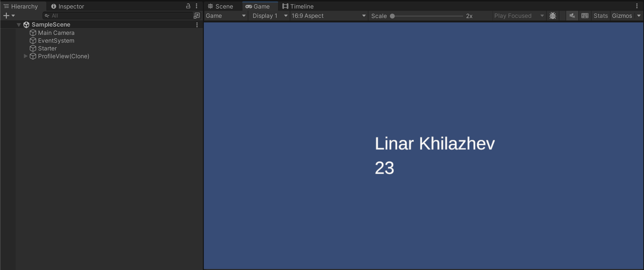644x270 pixels.
Task: Focus the Hierarchy search field
Action: (117, 16)
